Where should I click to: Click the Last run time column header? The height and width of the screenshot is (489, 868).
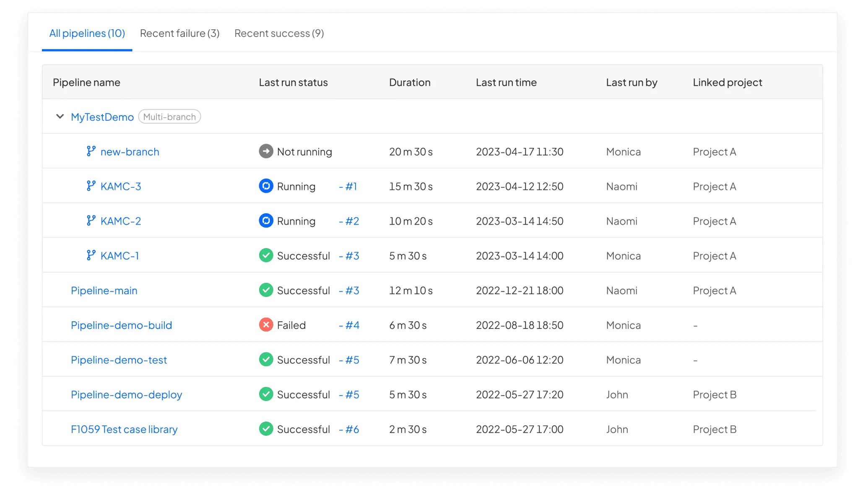point(506,83)
